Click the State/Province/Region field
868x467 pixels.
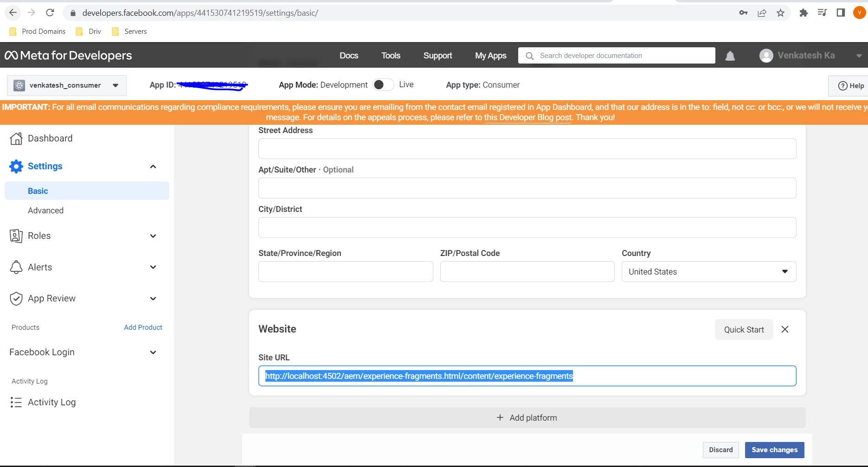346,272
